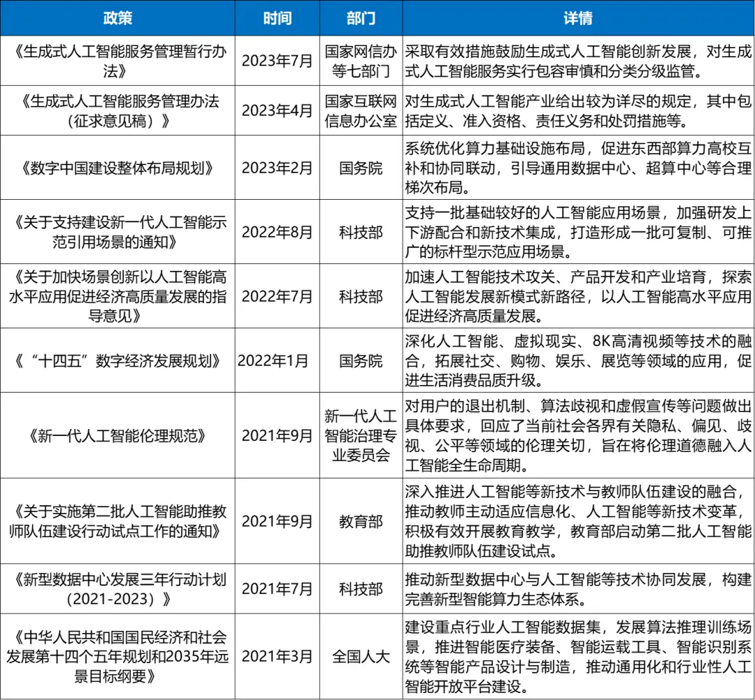The height and width of the screenshot is (700, 755).
Task: Select the 2022年8月 date cell
Action: click(278, 232)
